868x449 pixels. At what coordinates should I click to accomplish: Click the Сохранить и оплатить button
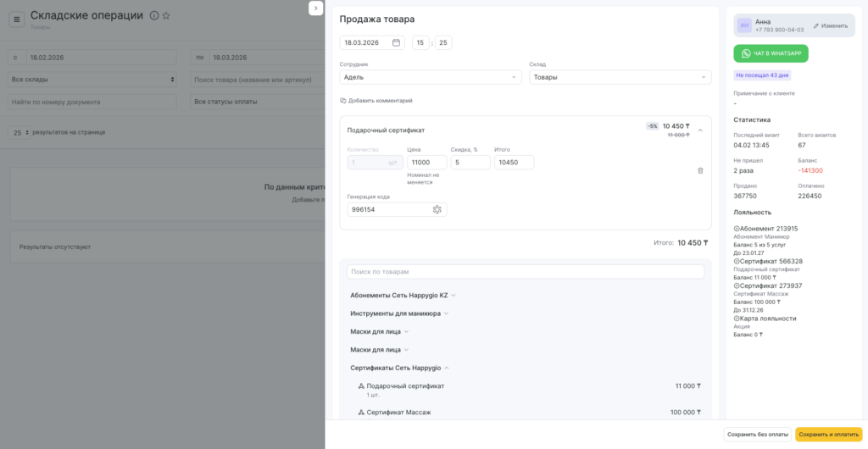828,435
